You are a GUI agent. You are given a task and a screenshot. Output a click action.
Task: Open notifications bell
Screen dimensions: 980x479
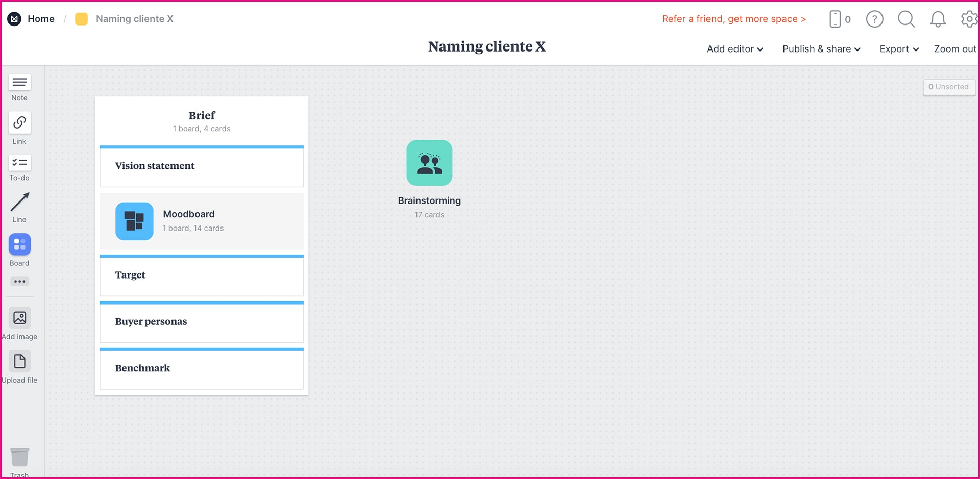coord(938,19)
